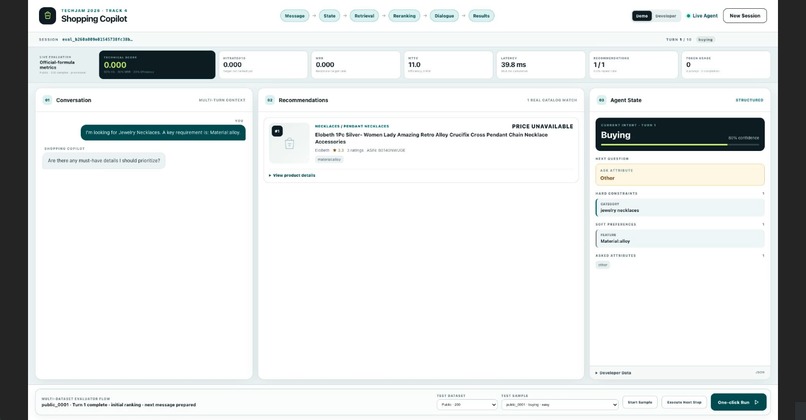Select the Dialogue pipeline step
This screenshot has height=420, width=806.
444,16
